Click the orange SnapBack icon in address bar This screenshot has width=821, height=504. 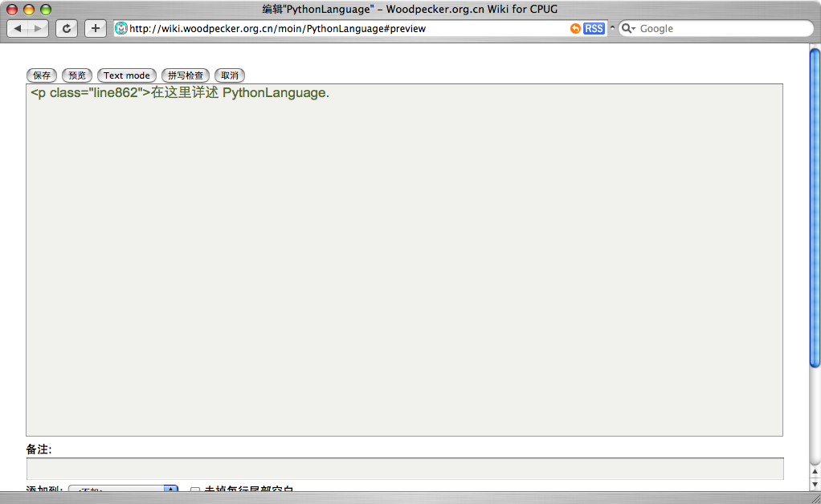pos(575,28)
